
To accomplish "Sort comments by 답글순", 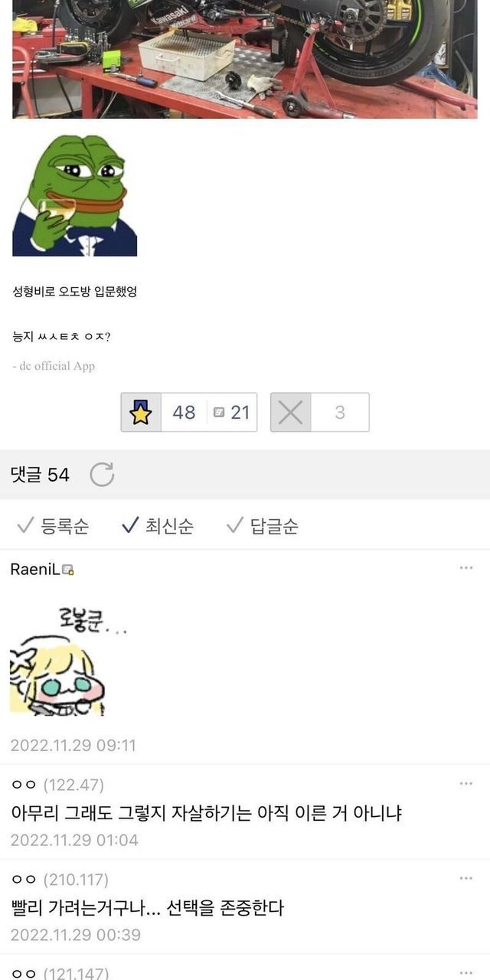I will tap(262, 526).
